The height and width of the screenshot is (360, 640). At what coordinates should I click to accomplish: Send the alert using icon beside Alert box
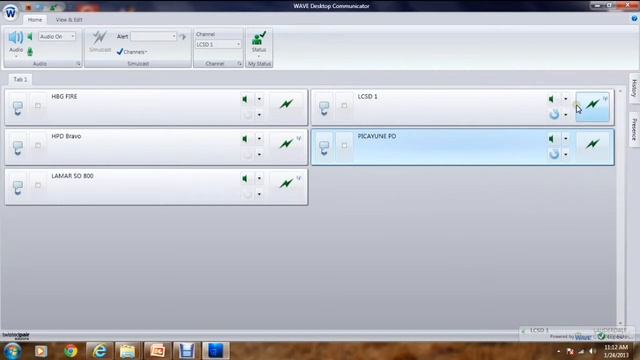click(182, 37)
